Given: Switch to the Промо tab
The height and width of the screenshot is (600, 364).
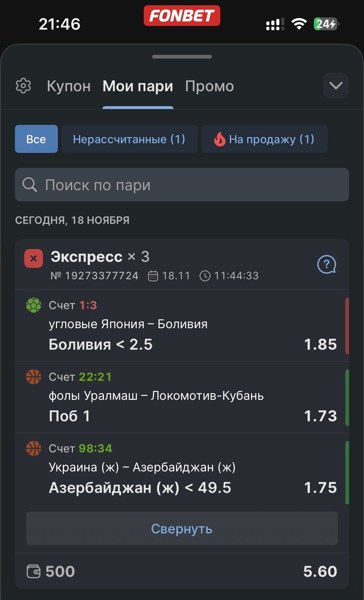Looking at the screenshot, I should pyautogui.click(x=209, y=86).
